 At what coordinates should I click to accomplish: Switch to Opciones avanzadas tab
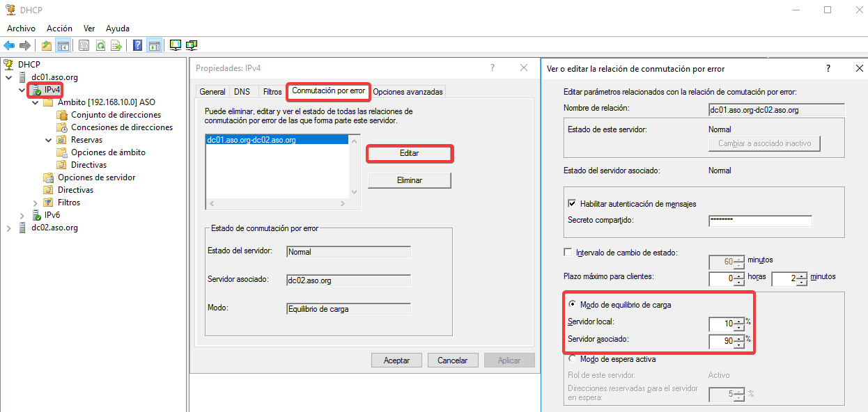pyautogui.click(x=408, y=92)
